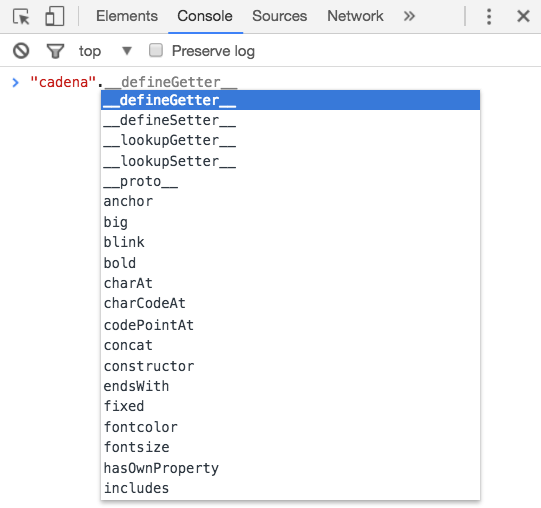Select the bold suggestion
Screen dimensions: 541x508
290,263
